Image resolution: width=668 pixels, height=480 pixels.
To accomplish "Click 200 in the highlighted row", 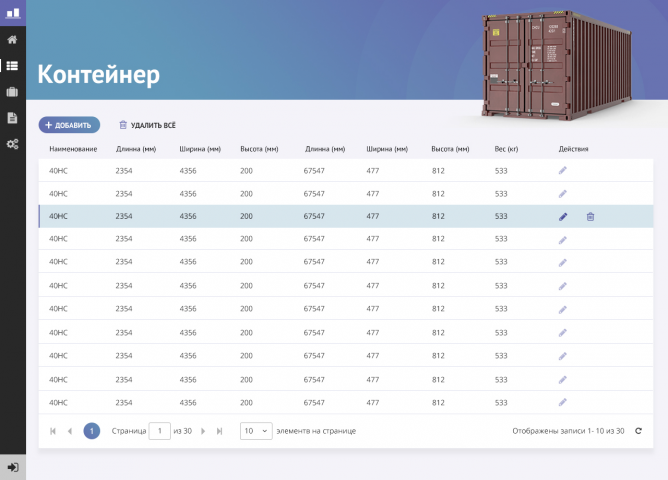I will tap(246, 216).
